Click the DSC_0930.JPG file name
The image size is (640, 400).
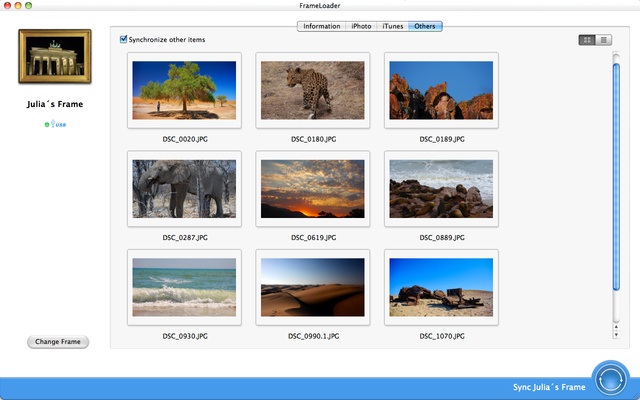coord(185,336)
